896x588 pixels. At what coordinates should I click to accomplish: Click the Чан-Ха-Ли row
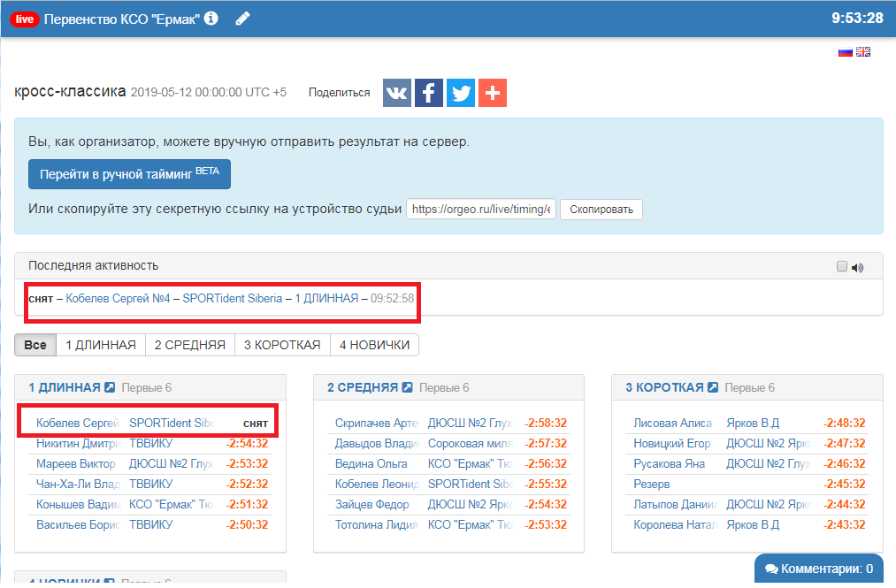(x=150, y=484)
